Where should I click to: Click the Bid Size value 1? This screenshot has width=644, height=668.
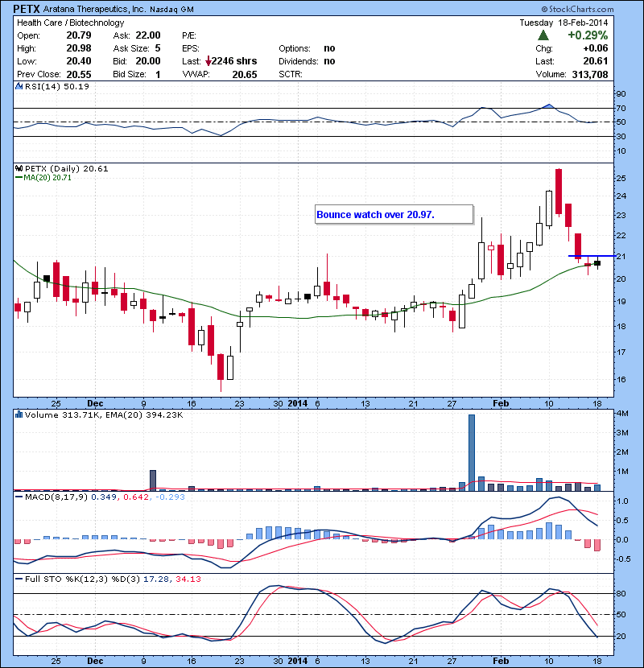(158, 74)
